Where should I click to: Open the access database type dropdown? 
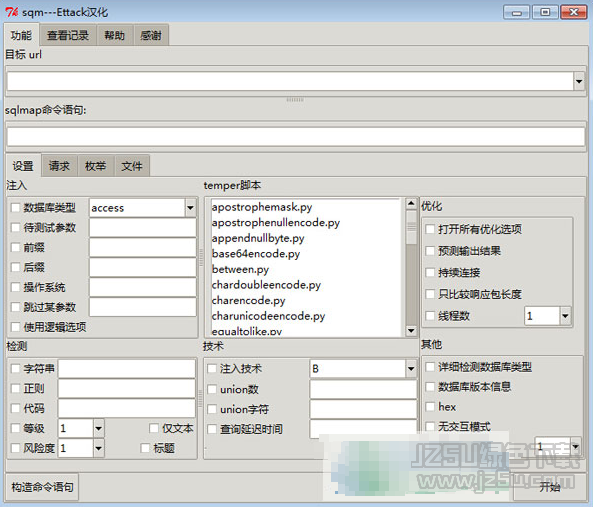click(190, 208)
